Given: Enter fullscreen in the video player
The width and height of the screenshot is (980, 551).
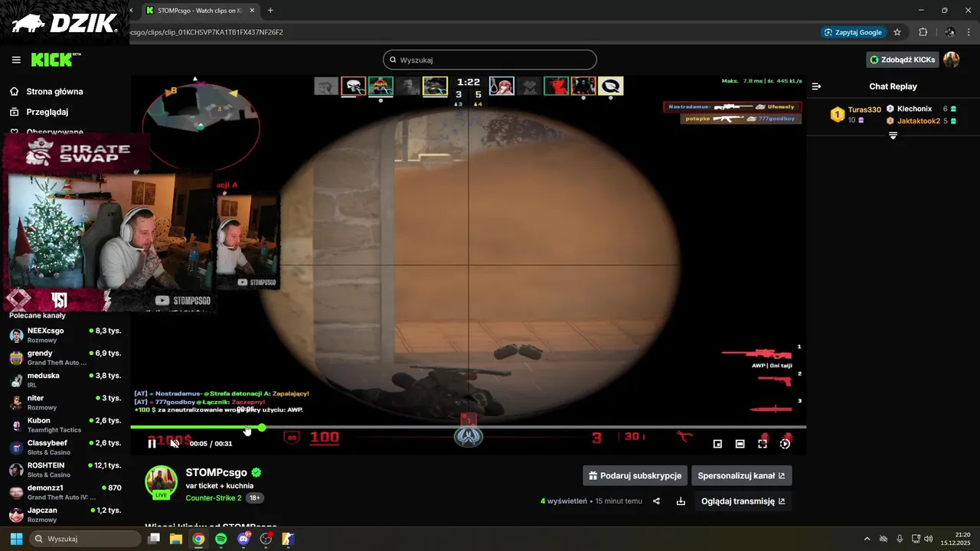Looking at the screenshot, I should pos(763,443).
